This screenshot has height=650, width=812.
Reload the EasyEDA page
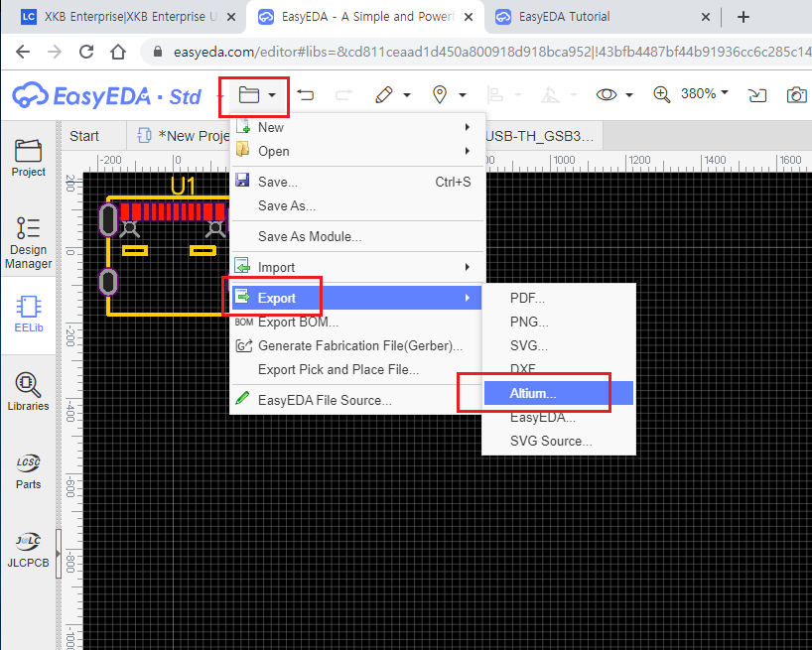[86, 52]
